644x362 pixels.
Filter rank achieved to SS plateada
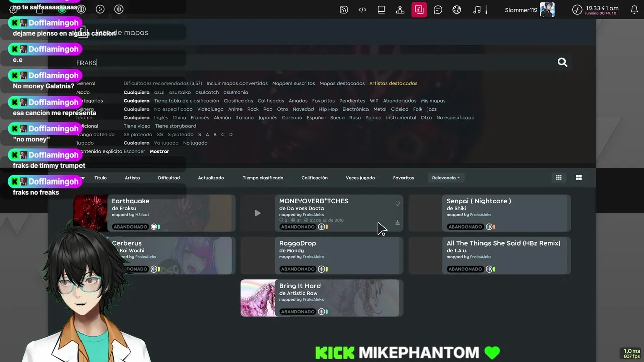click(138, 134)
